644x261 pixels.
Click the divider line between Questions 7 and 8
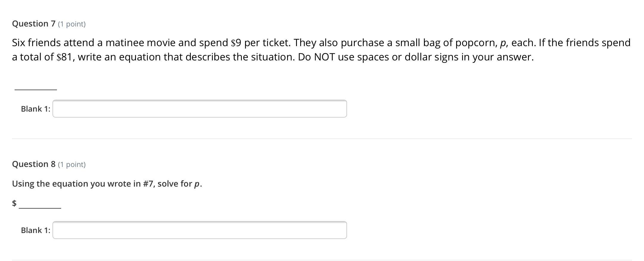(x=322, y=138)
